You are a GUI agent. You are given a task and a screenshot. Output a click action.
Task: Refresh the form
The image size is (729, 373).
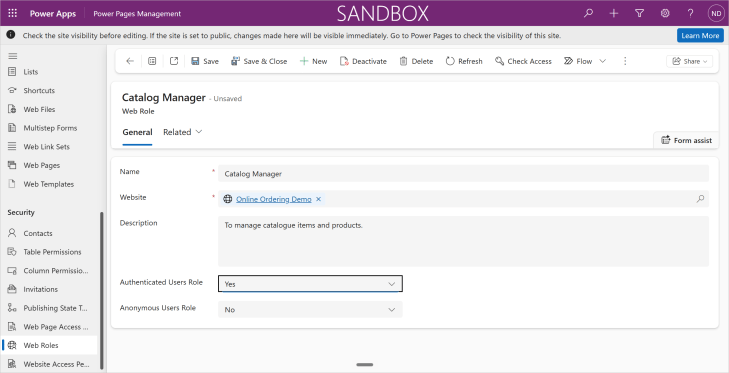(x=464, y=61)
